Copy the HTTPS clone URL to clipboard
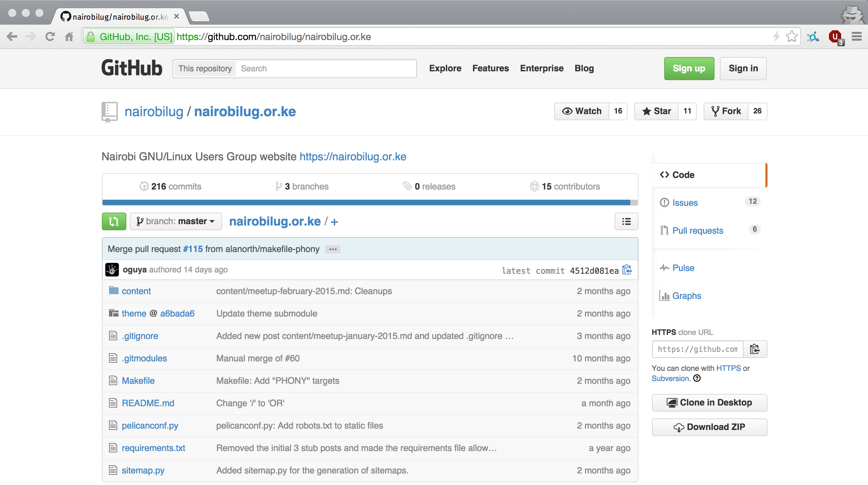 click(755, 349)
